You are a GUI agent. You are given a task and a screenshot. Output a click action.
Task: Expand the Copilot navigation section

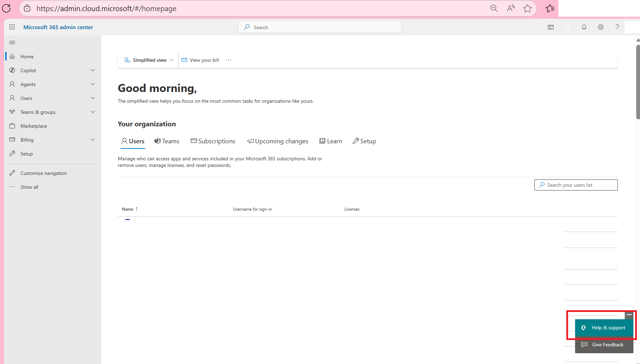pos(93,70)
